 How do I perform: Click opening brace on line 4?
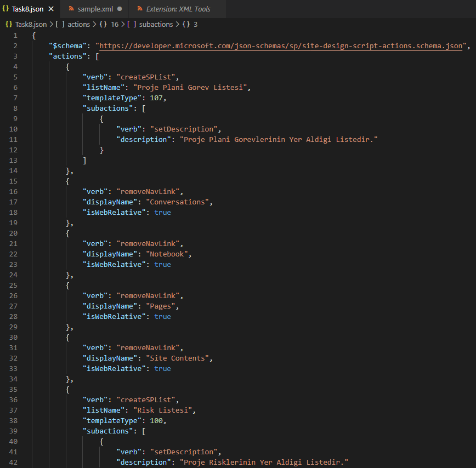pyautogui.click(x=67, y=67)
